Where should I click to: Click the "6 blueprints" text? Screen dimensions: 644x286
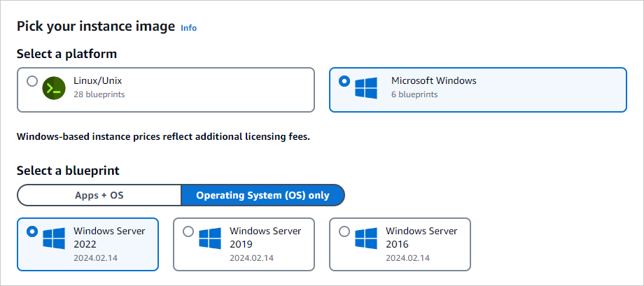(x=414, y=94)
